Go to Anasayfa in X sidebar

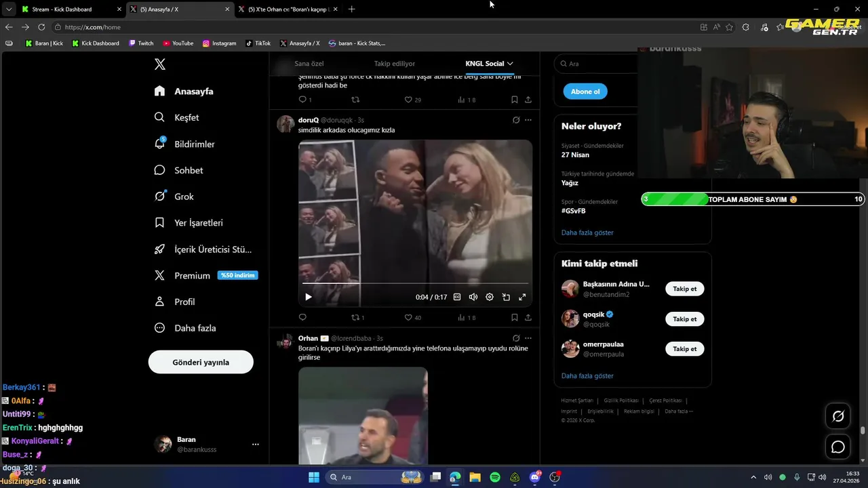[184, 91]
